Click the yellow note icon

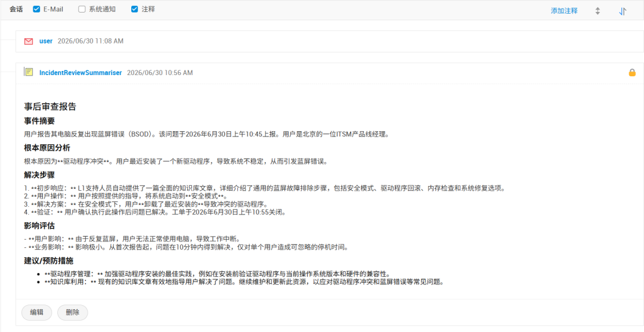29,72
